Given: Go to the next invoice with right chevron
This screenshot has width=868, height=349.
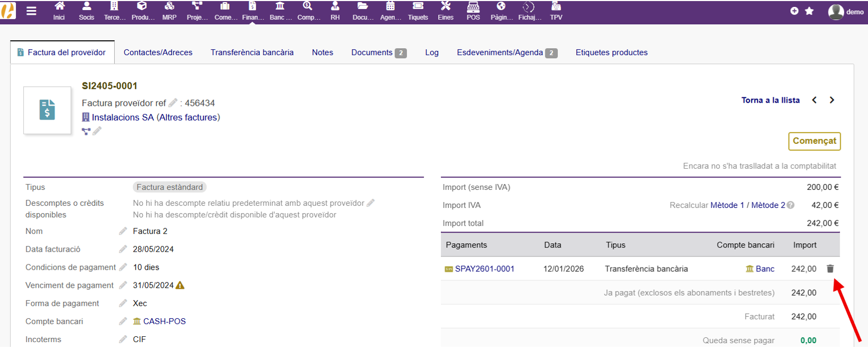Looking at the screenshot, I should click(x=832, y=100).
